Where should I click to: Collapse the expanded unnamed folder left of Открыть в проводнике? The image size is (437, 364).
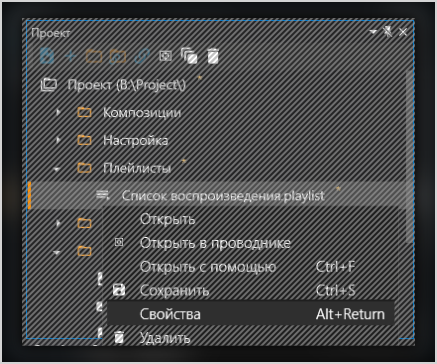[57, 252]
